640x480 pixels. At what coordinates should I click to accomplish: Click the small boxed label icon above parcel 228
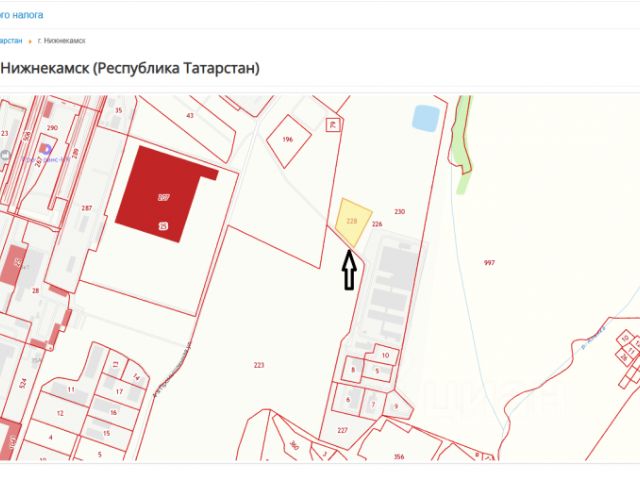tap(333, 124)
